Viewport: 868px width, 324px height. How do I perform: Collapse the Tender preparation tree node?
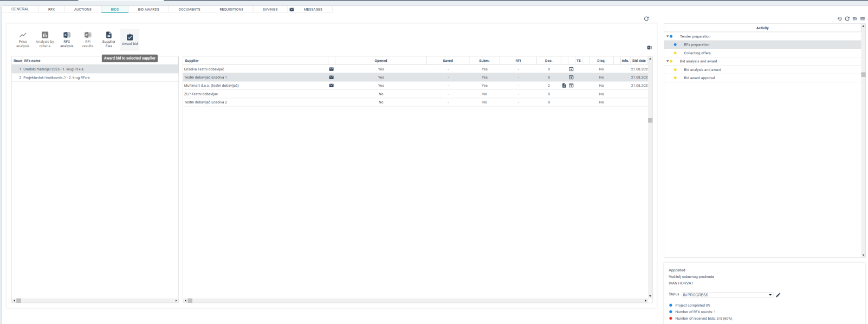668,36
